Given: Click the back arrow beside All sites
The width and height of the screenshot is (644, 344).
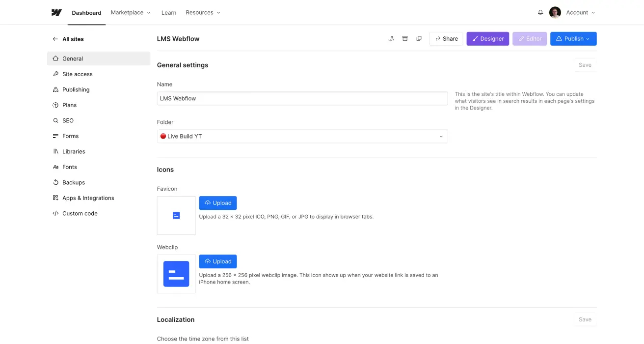Looking at the screenshot, I should [55, 39].
